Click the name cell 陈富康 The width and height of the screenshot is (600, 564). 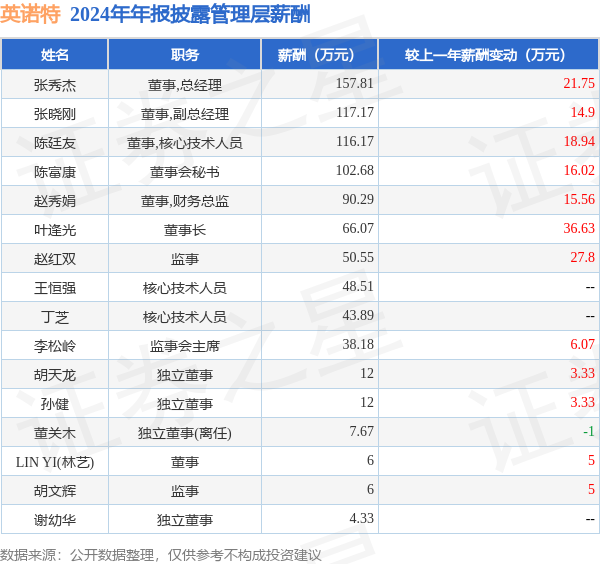click(x=55, y=172)
